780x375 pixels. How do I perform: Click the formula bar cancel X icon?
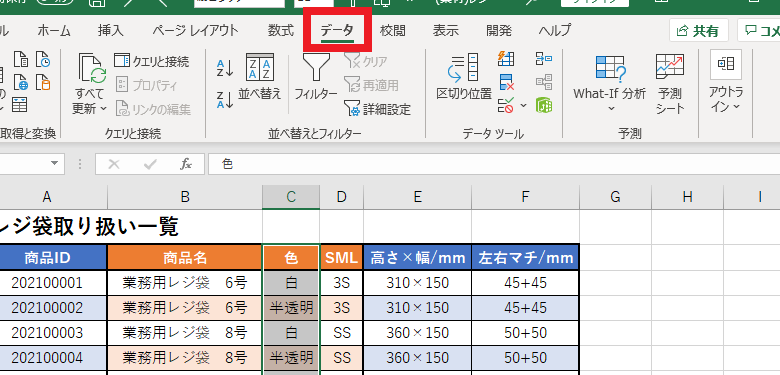[114, 164]
